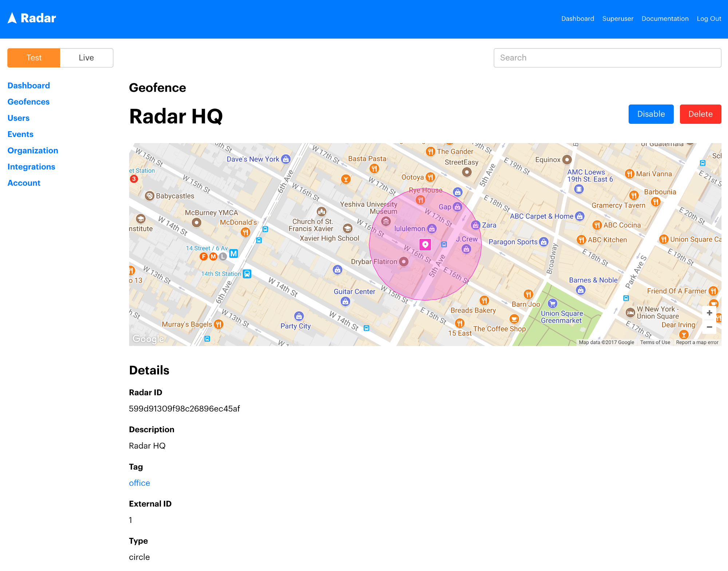728x571 pixels.
Task: Click the ABC Kitchen restaurant pin
Action: coord(581,240)
